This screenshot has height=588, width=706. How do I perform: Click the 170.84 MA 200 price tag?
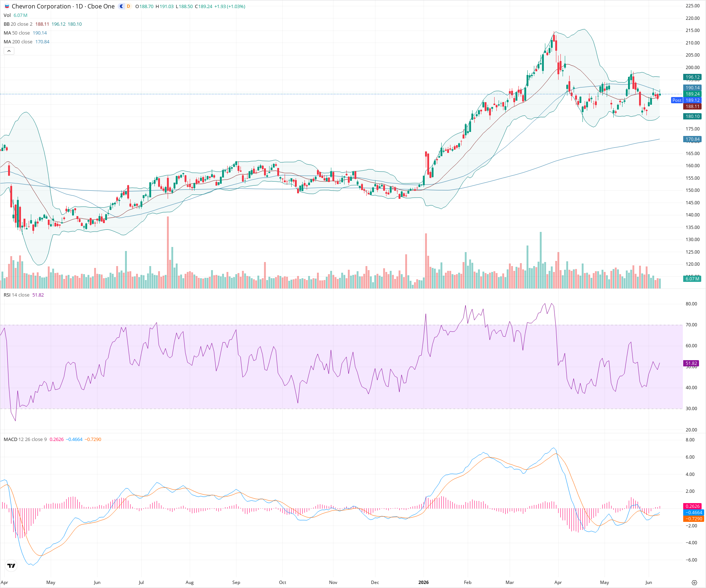692,139
